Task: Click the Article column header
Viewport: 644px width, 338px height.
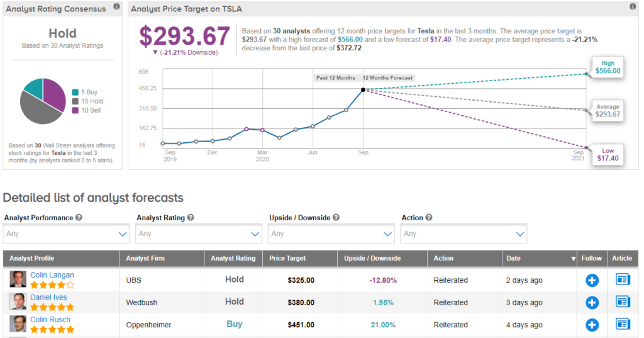Action: pos(622,258)
